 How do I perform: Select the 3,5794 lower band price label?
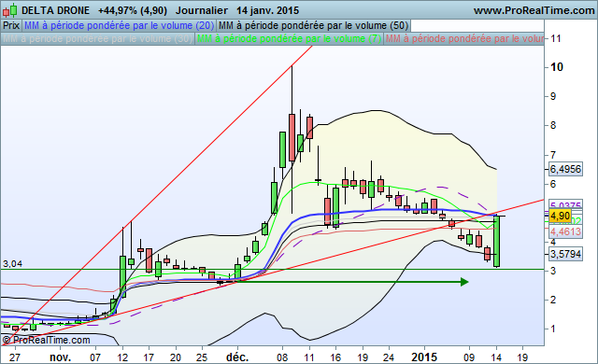[x=565, y=254]
